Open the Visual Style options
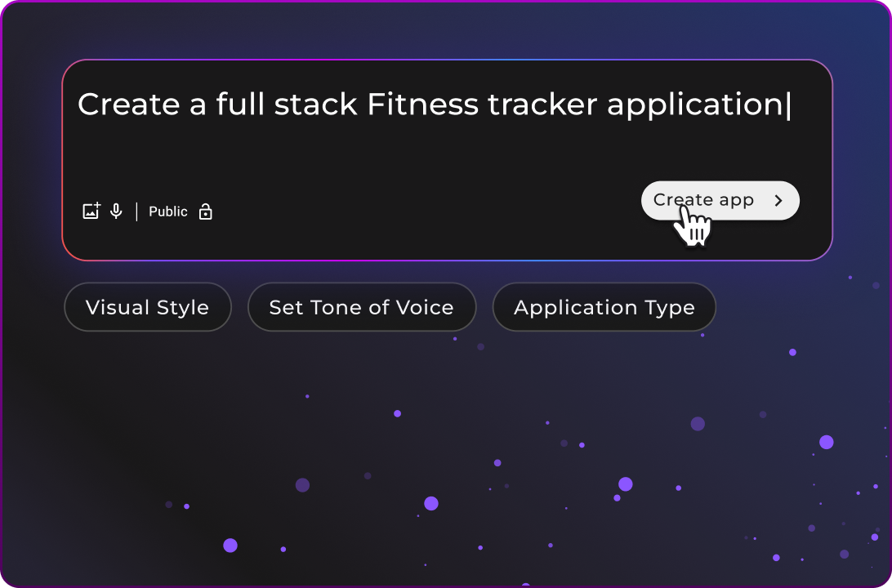Screen dimensions: 892x588 (x=147, y=307)
